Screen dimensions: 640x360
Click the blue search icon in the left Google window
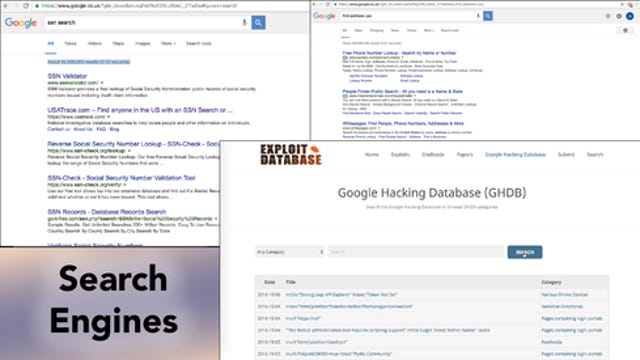click(258, 22)
